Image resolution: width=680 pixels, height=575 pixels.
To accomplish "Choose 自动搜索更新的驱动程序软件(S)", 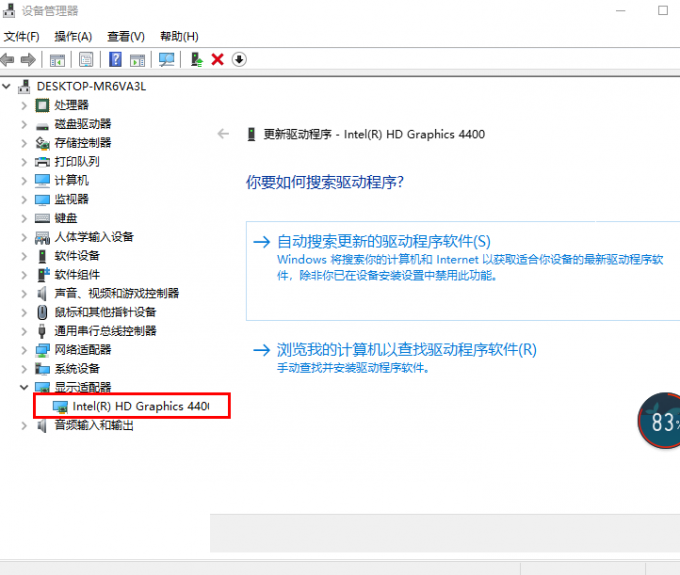I will (384, 241).
